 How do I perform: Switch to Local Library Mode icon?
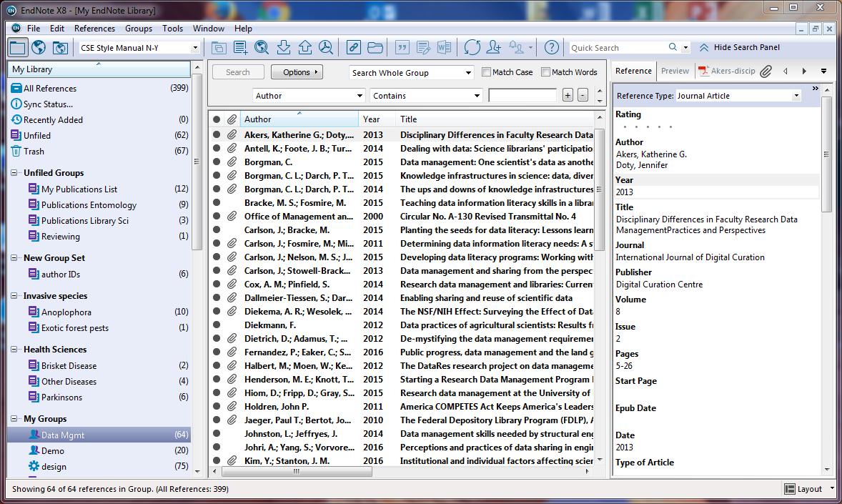point(18,47)
